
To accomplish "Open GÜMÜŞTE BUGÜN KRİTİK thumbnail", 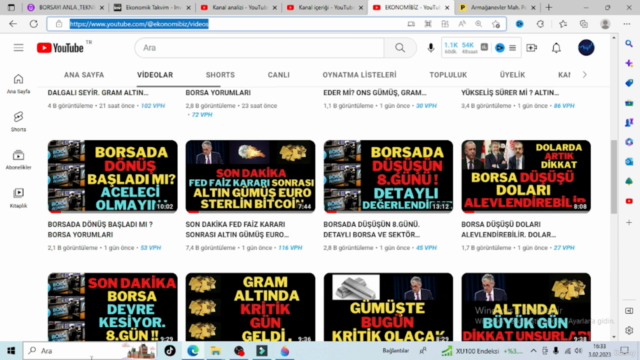I will (388, 307).
